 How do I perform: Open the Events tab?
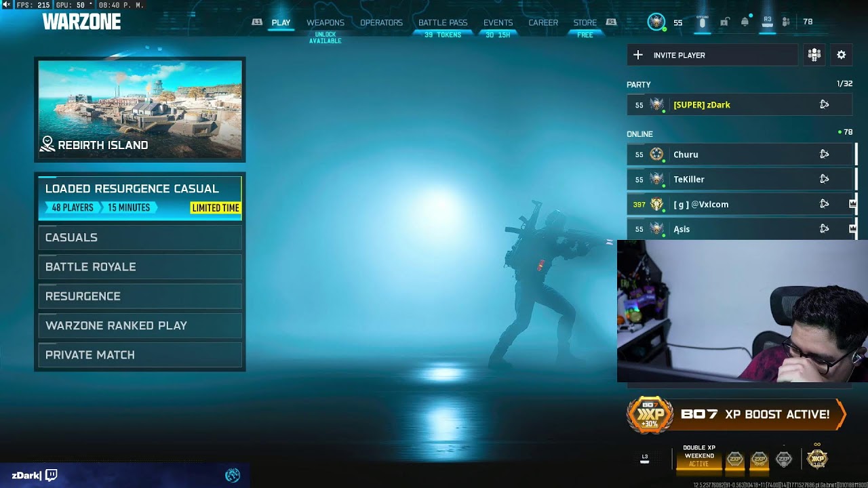[x=498, y=22]
